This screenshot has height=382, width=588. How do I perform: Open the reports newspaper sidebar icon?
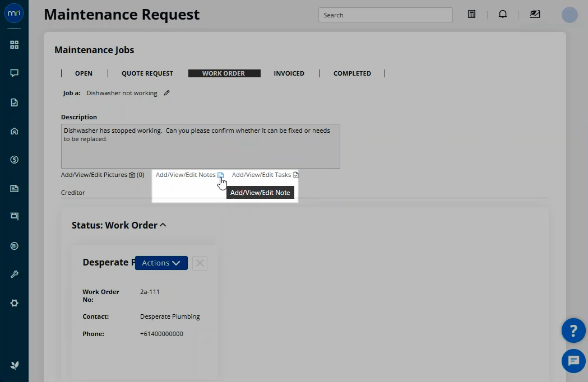point(14,189)
